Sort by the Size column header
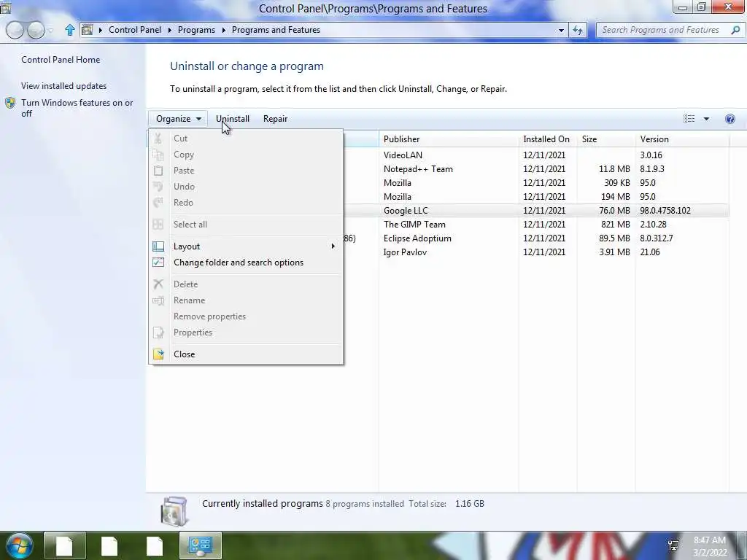This screenshot has height=560, width=747. point(605,139)
